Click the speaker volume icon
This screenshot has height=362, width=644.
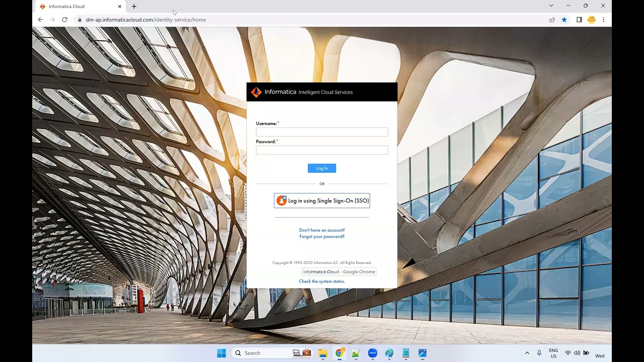[577, 353]
